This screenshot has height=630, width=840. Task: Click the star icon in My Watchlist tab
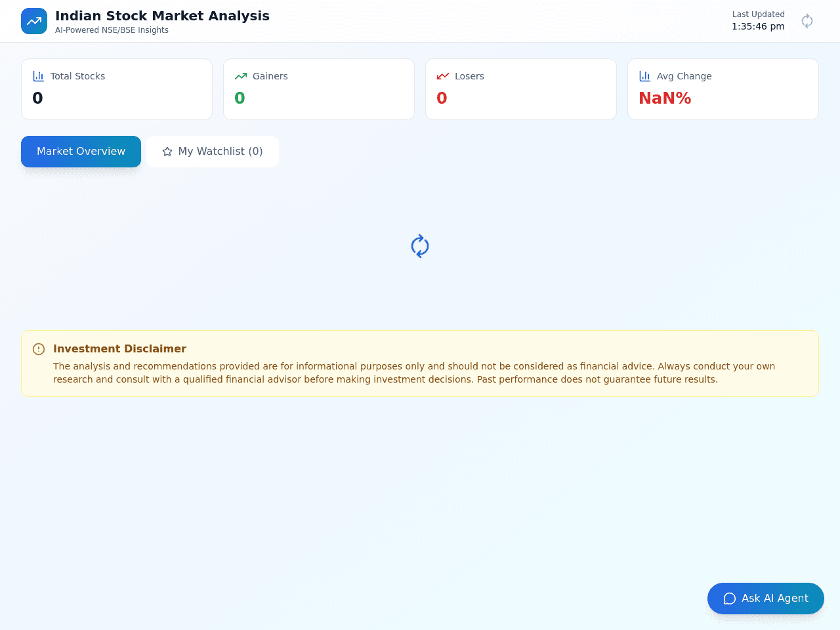pos(167,152)
